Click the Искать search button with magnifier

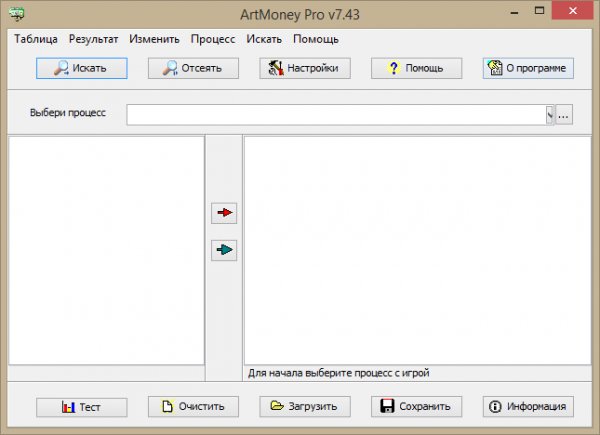pos(82,68)
